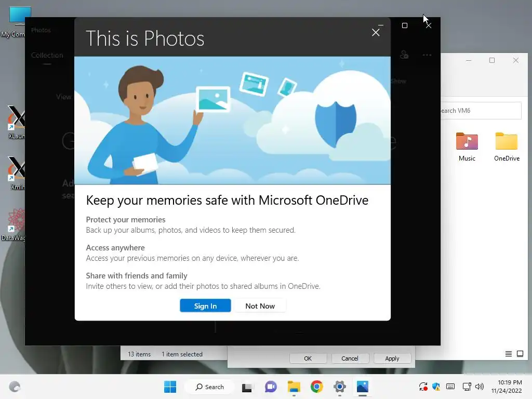Close the Photos window
The width and height of the screenshot is (532, 399).
tap(429, 25)
